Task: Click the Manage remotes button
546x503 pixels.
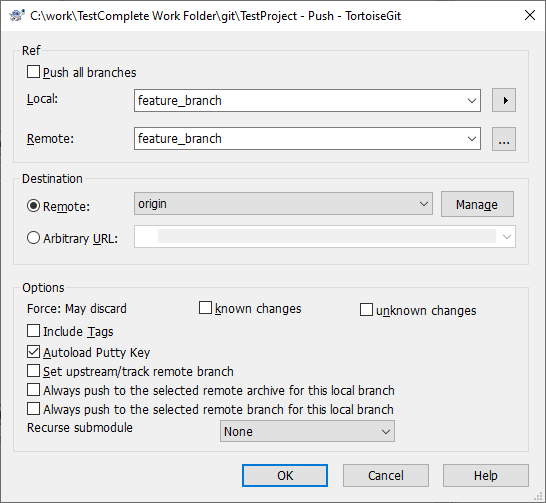Action: (x=477, y=204)
